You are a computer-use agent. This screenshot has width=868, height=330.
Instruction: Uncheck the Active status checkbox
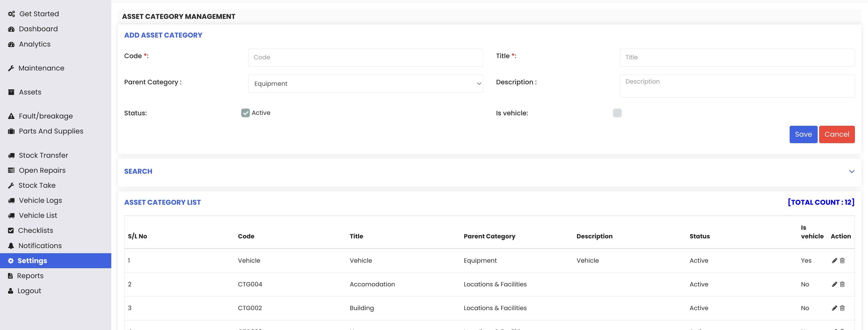point(245,113)
